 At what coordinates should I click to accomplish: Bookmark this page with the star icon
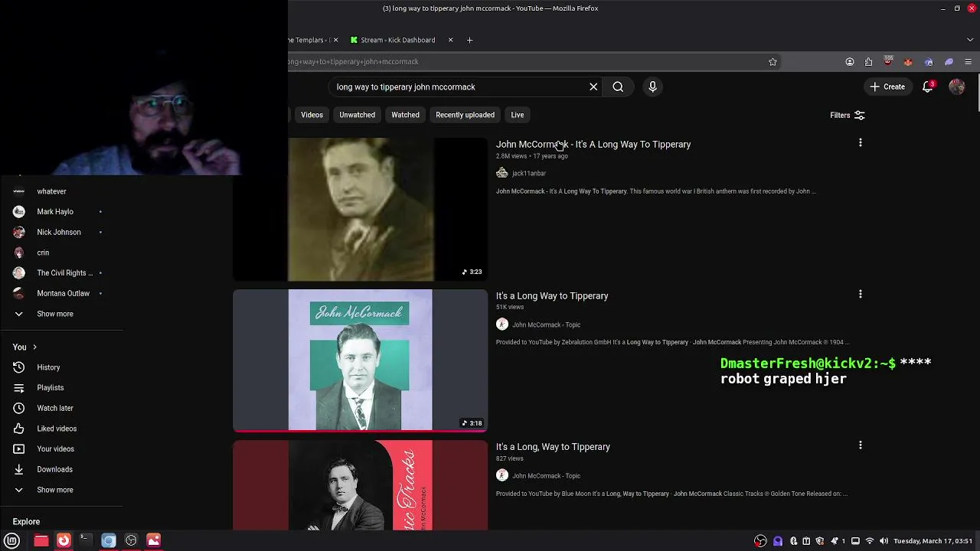point(773,62)
